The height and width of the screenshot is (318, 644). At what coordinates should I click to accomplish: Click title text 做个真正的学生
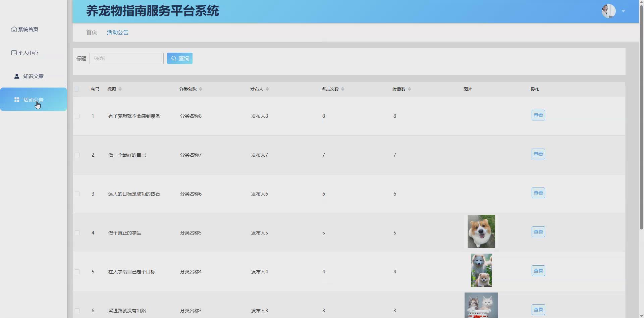tap(125, 233)
